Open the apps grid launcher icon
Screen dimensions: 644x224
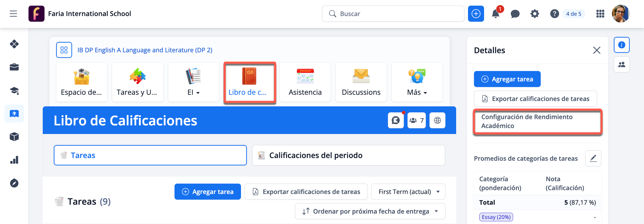[600, 14]
